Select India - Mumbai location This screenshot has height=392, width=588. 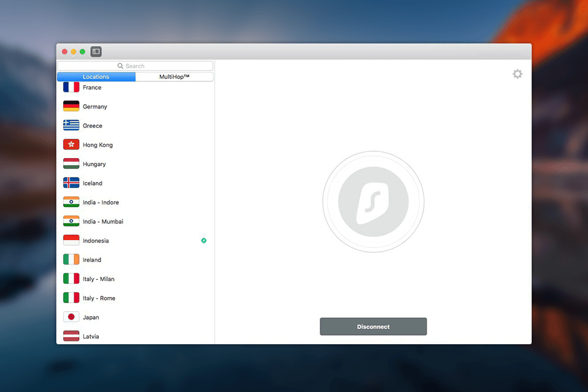135,221
